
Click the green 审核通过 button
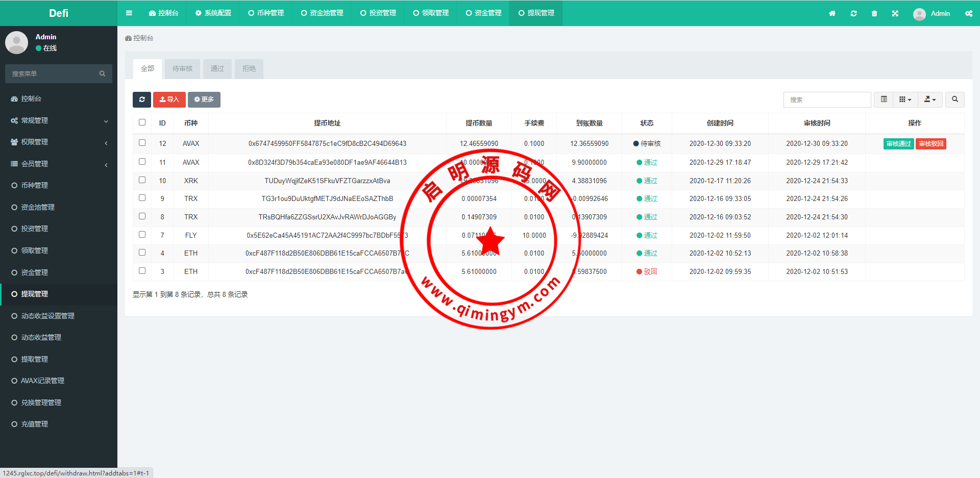(898, 144)
